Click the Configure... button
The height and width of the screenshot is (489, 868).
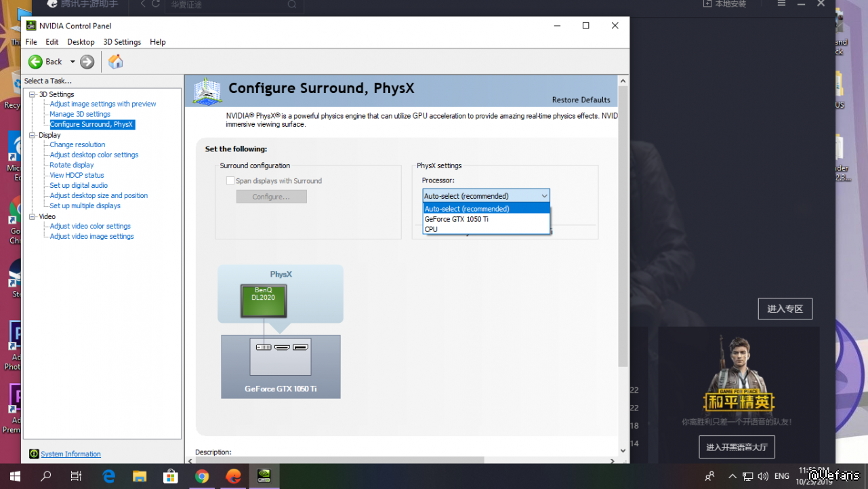(x=271, y=197)
